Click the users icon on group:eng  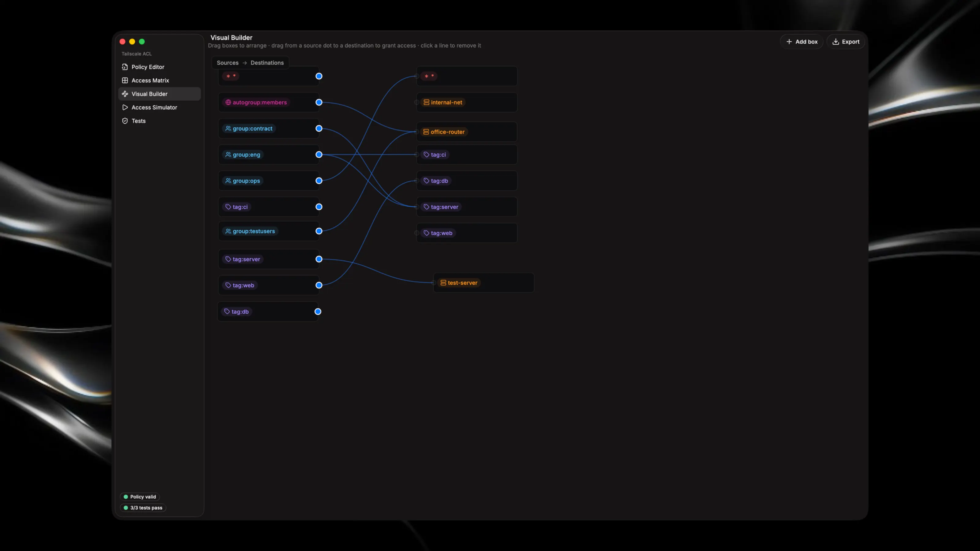click(x=228, y=154)
